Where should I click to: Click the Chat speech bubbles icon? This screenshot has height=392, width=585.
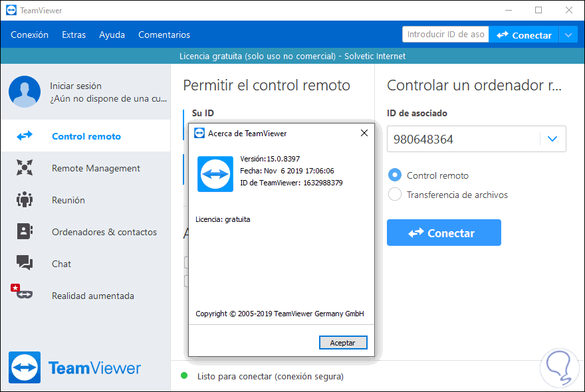click(x=25, y=262)
